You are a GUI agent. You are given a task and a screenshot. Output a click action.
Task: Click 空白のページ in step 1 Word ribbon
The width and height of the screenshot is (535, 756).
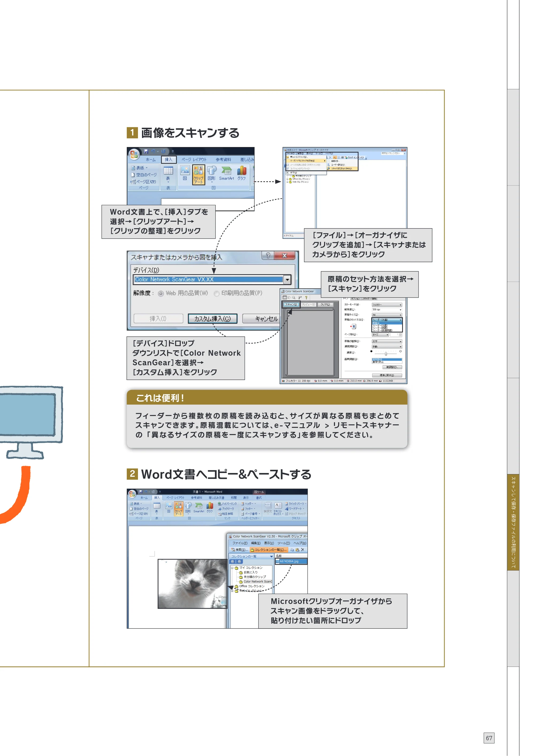click(144, 175)
